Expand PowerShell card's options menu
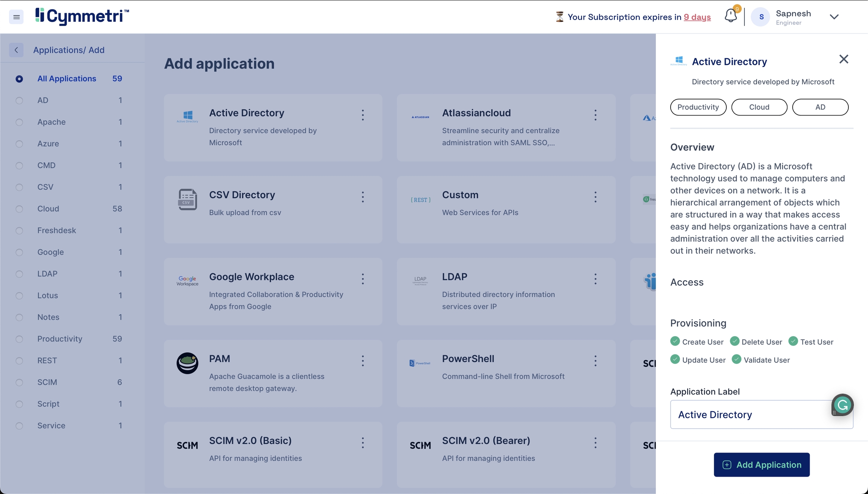 click(x=595, y=361)
